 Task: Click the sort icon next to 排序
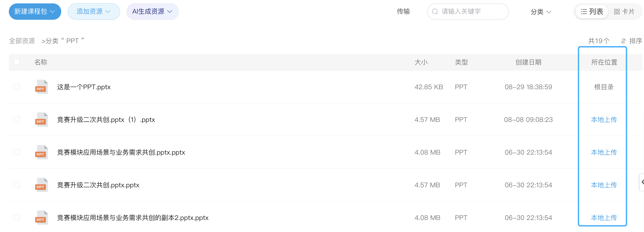click(x=624, y=41)
